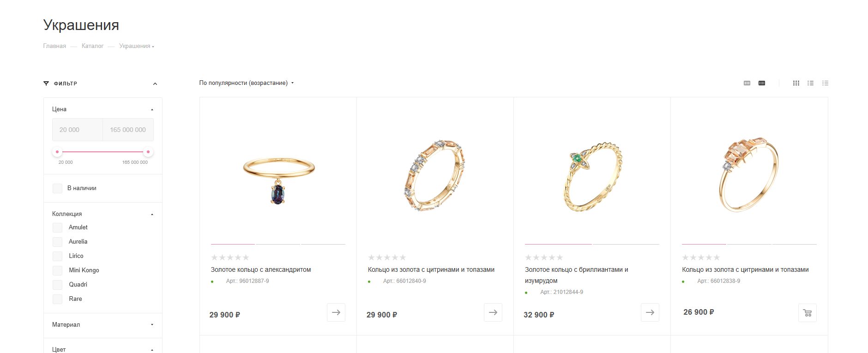Open the sort by popularity dropdown
The width and height of the screenshot is (868, 353).
click(x=246, y=83)
